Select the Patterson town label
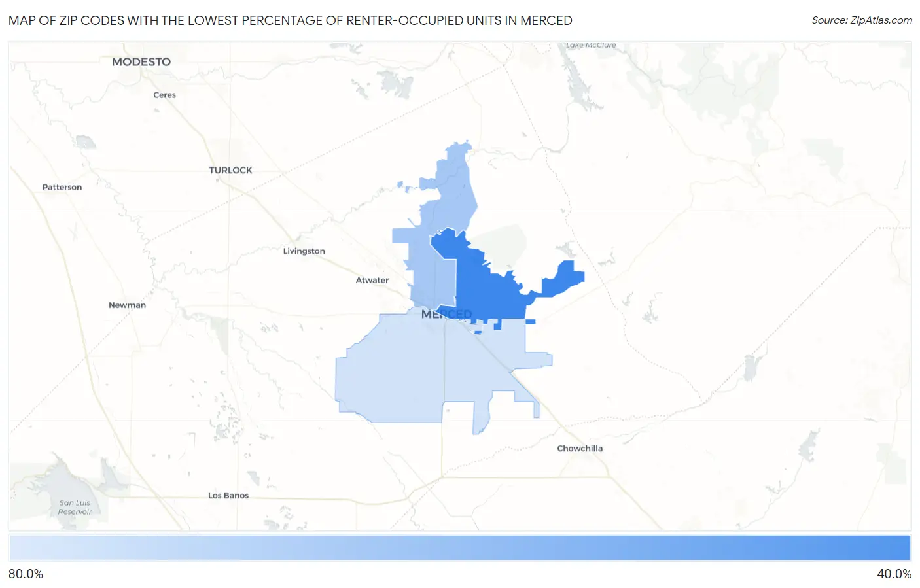 point(62,187)
